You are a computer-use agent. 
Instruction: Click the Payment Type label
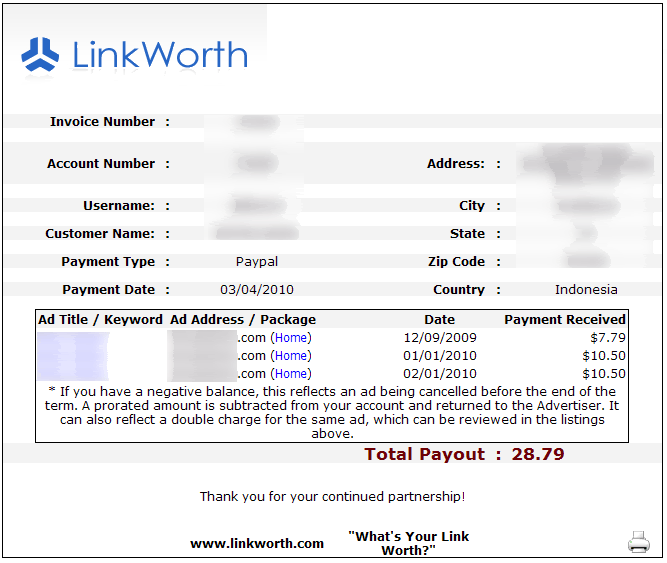(x=108, y=262)
